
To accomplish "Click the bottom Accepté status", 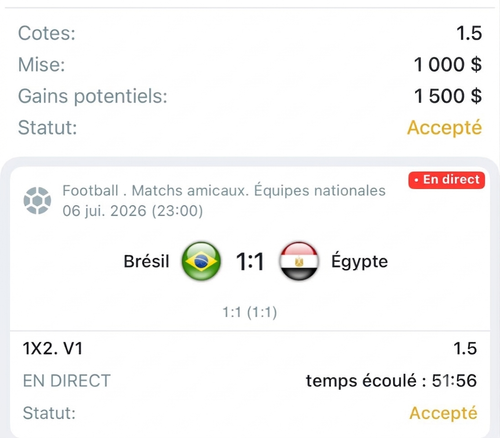I will point(443,413).
